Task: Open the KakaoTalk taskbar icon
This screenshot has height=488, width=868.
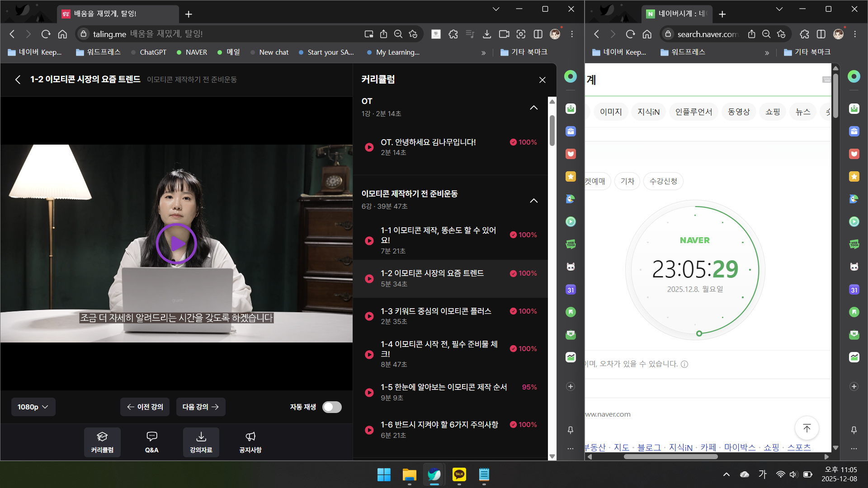Action: pyautogui.click(x=459, y=474)
